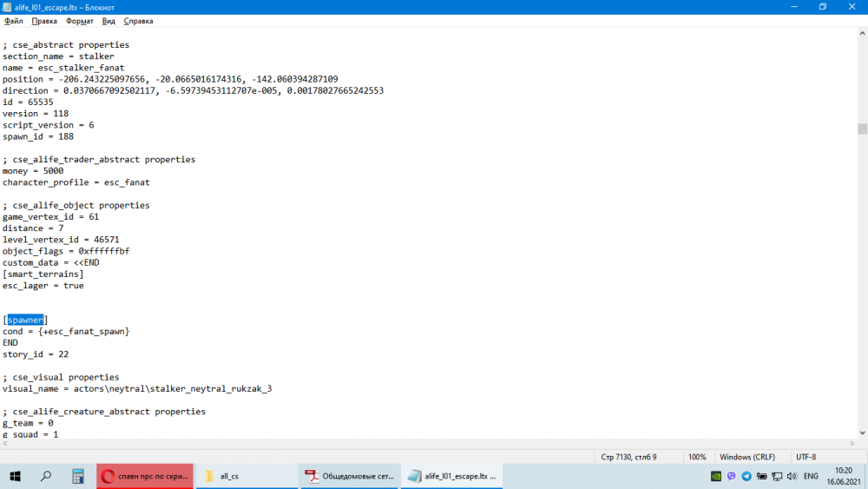Click the '[smart_terrains]' line
This screenshot has width=868, height=489.
(43, 274)
